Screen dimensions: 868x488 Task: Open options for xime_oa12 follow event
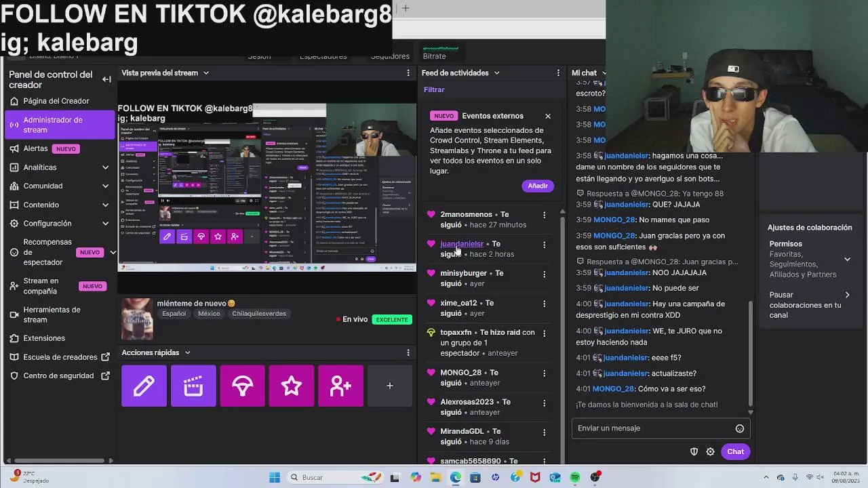click(x=544, y=304)
